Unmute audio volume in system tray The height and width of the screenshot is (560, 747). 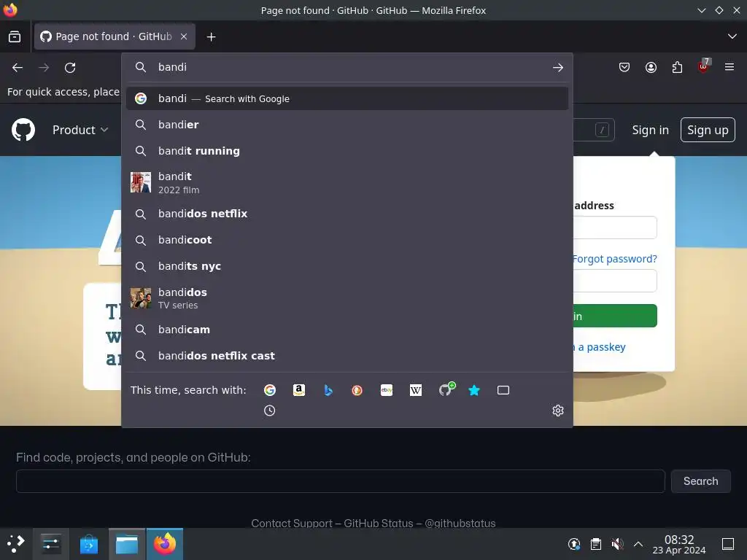[617, 544]
